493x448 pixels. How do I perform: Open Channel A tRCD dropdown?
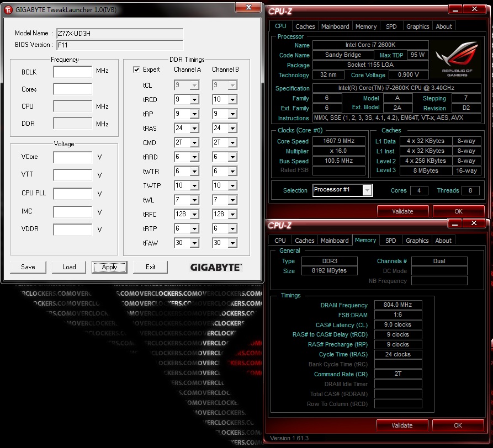pos(195,100)
